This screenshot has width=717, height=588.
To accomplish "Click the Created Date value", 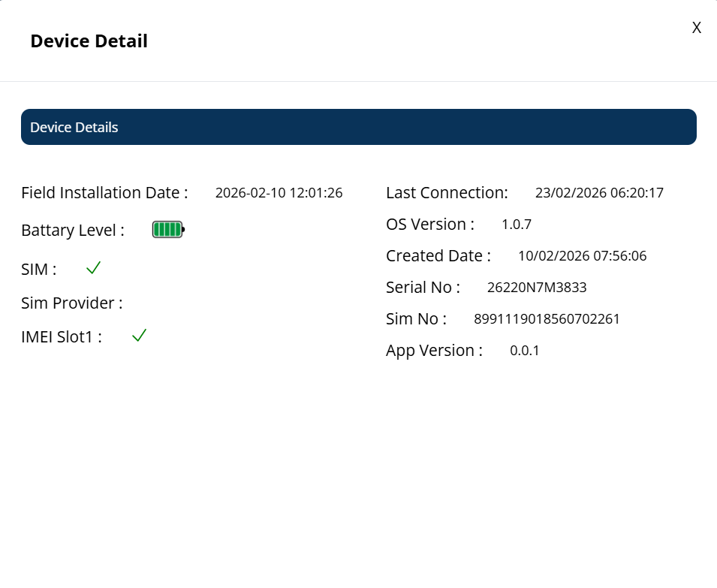I will tap(582, 256).
